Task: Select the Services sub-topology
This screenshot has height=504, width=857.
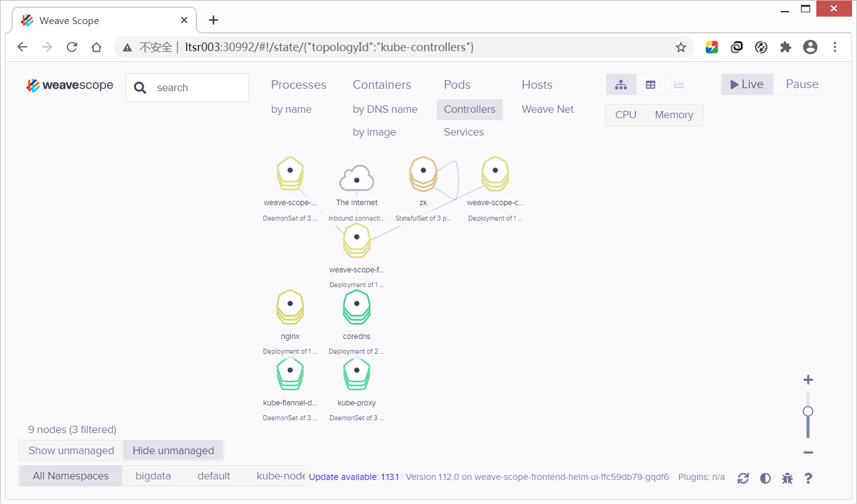Action: coord(464,132)
